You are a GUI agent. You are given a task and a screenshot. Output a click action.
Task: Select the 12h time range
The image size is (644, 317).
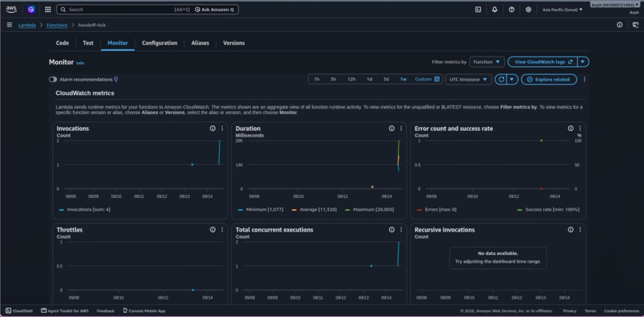[351, 79]
